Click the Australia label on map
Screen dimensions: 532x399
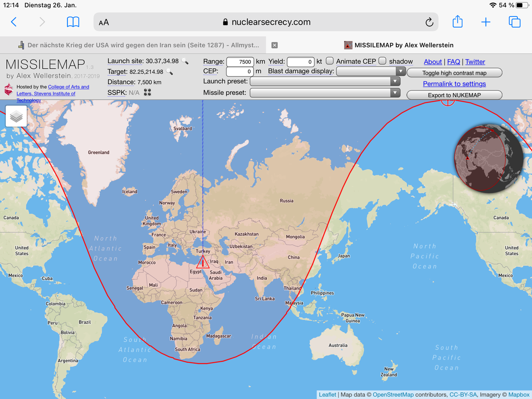338,345
